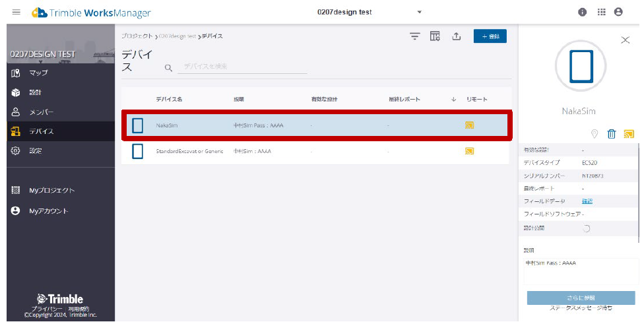Open the table column settings icon
The image size is (644, 326).
(435, 36)
